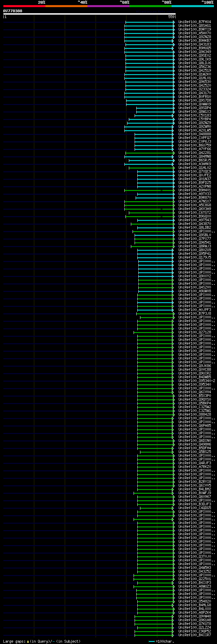Click label UniRef100_Q8LDJ6

click(195, 63)
